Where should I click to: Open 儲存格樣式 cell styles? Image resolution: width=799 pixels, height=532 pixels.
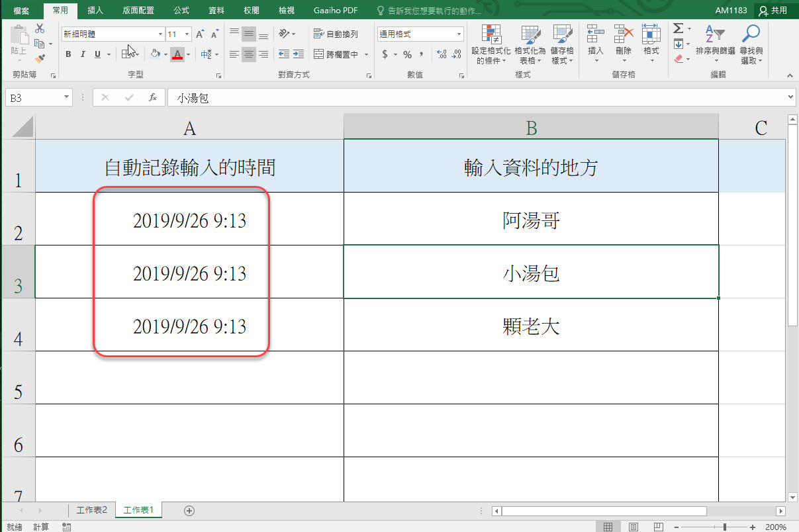tap(562, 44)
